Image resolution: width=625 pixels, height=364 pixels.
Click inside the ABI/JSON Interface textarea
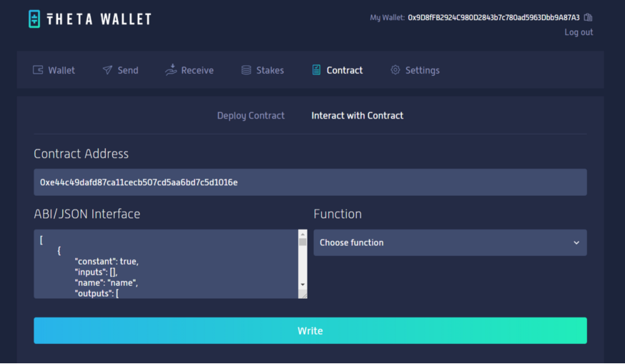[x=166, y=264]
